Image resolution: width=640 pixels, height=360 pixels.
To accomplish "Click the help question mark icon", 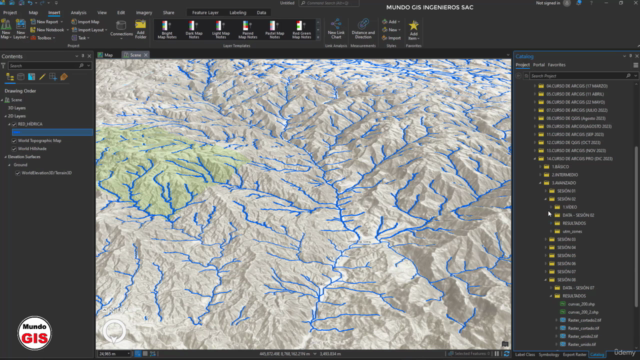I will 591,3.
